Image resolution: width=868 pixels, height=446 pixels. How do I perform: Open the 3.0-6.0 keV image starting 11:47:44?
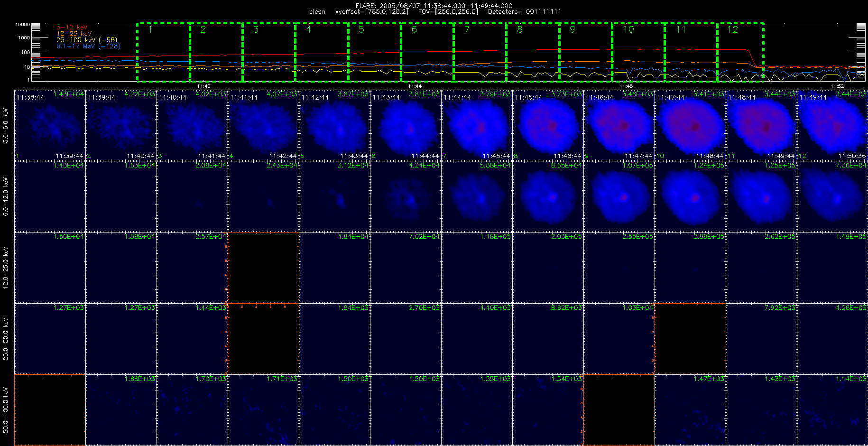tap(690, 125)
